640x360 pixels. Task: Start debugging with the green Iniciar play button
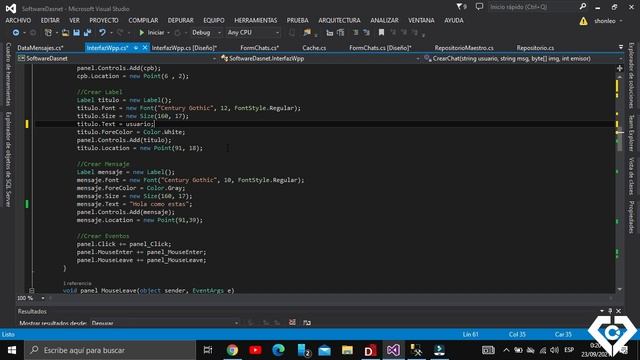point(151,32)
